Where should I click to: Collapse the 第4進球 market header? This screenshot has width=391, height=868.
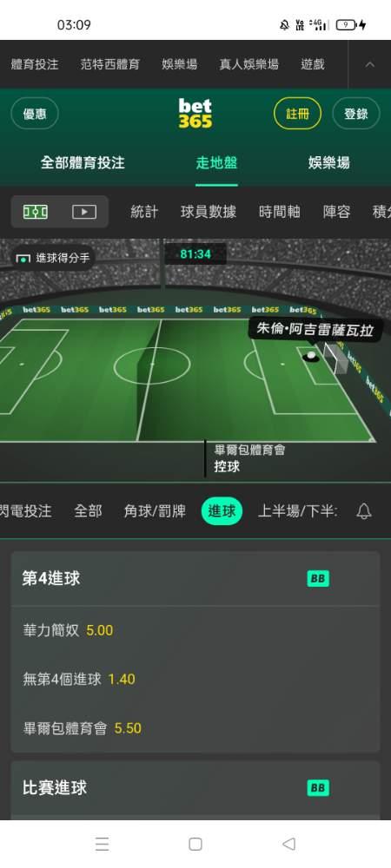(x=195, y=579)
